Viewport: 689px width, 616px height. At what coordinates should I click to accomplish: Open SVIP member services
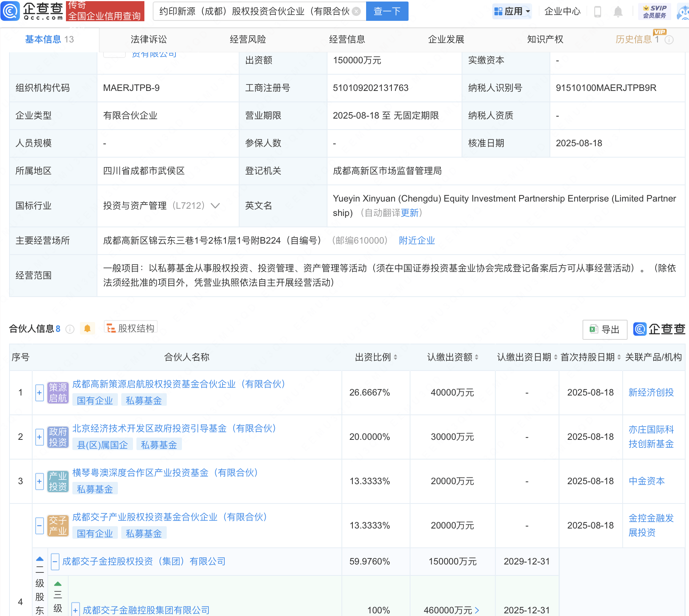(x=655, y=11)
